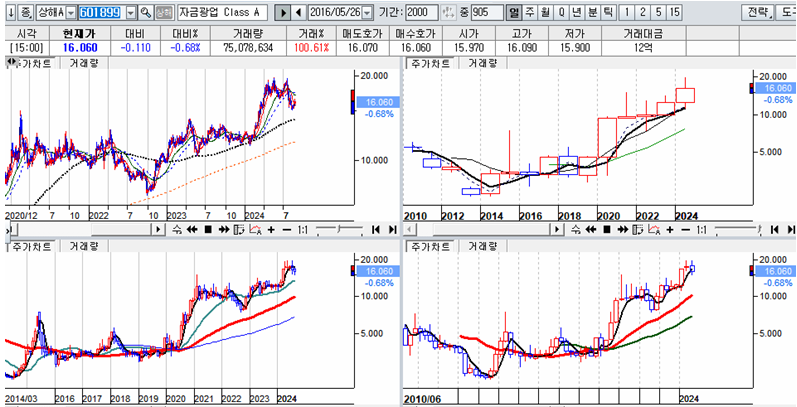Click the fast-forward icon in top-left chart toolbar

click(222, 230)
